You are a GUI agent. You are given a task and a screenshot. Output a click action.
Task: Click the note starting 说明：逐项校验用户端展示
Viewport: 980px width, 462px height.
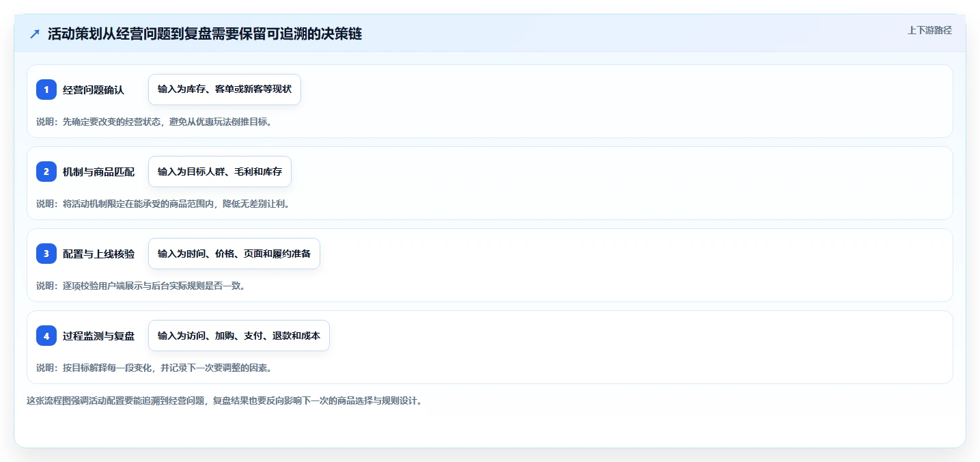pyautogui.click(x=141, y=286)
